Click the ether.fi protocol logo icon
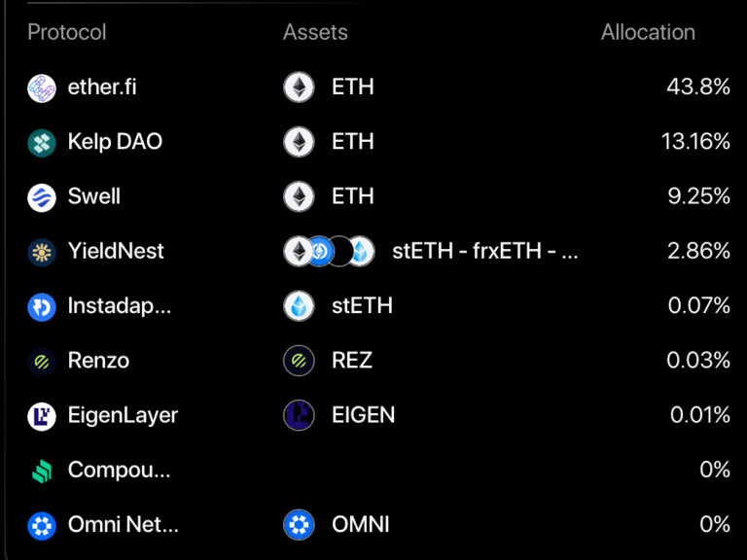Image resolution: width=747 pixels, height=560 pixels. tap(42, 87)
